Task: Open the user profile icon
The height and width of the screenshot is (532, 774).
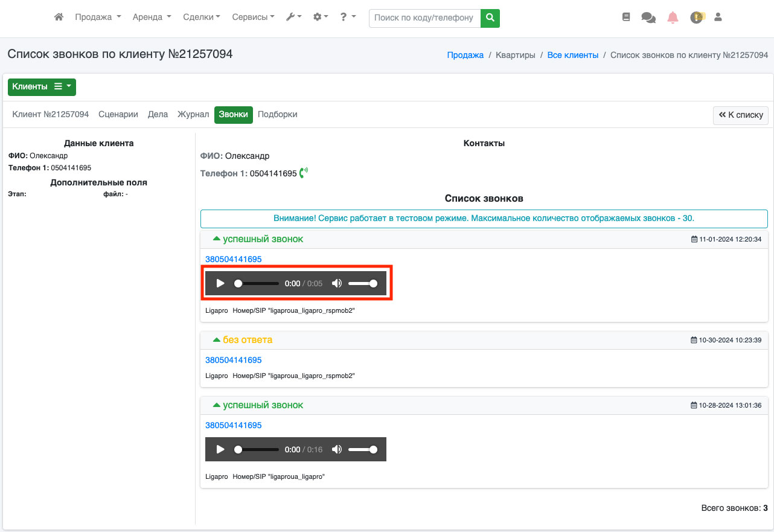Action: [718, 18]
